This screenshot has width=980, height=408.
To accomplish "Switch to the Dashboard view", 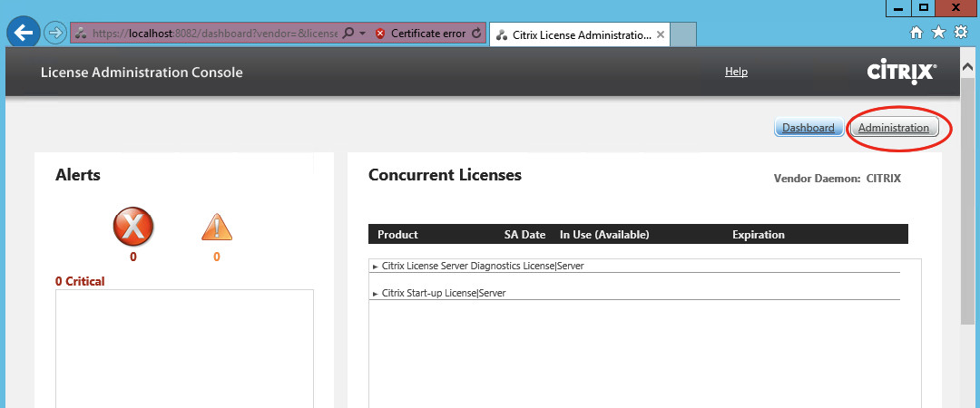I will tap(808, 128).
